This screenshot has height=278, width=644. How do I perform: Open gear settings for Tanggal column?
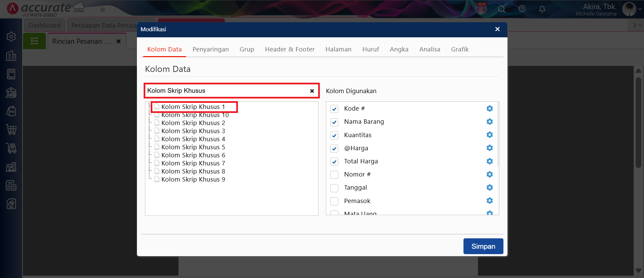click(489, 188)
